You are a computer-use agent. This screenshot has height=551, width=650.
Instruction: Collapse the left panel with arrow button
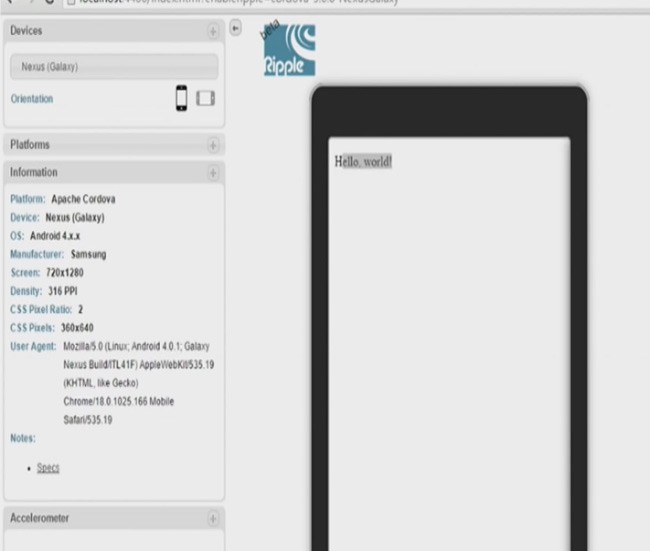pyautogui.click(x=235, y=28)
